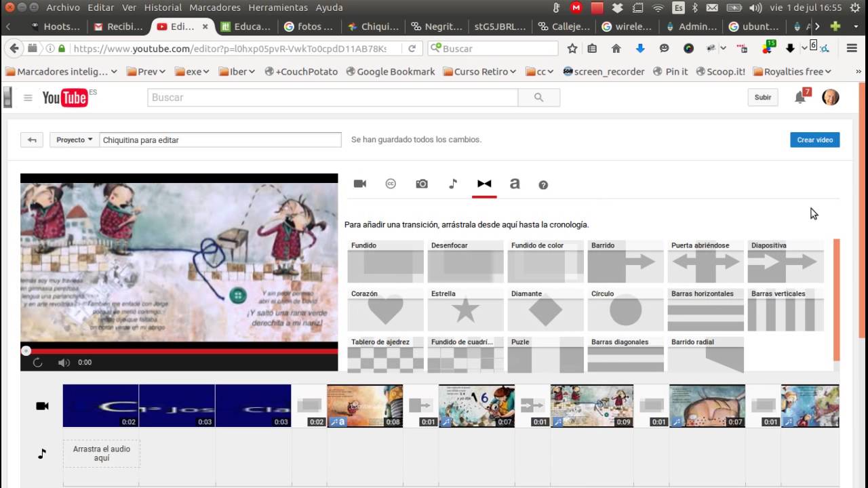The height and width of the screenshot is (488, 868).
Task: Open a new browser tab plus
Action: (x=835, y=26)
